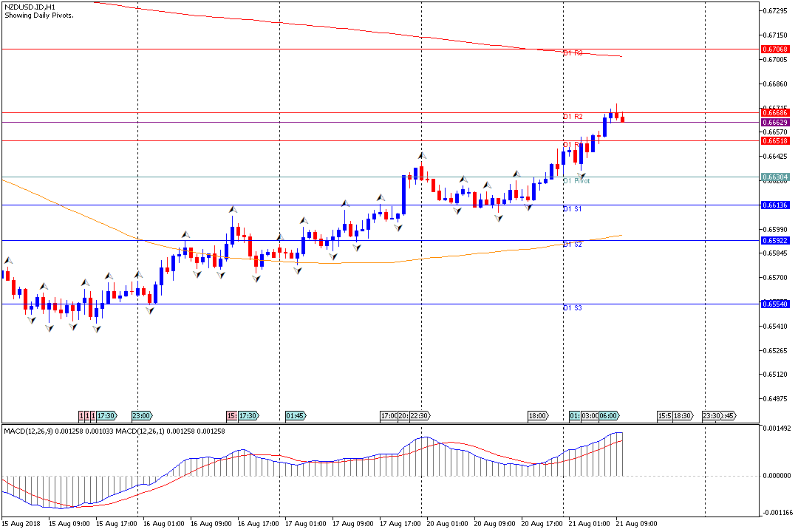Click the D1 S3 support label
This screenshot has height=532, width=798.
pyautogui.click(x=573, y=308)
